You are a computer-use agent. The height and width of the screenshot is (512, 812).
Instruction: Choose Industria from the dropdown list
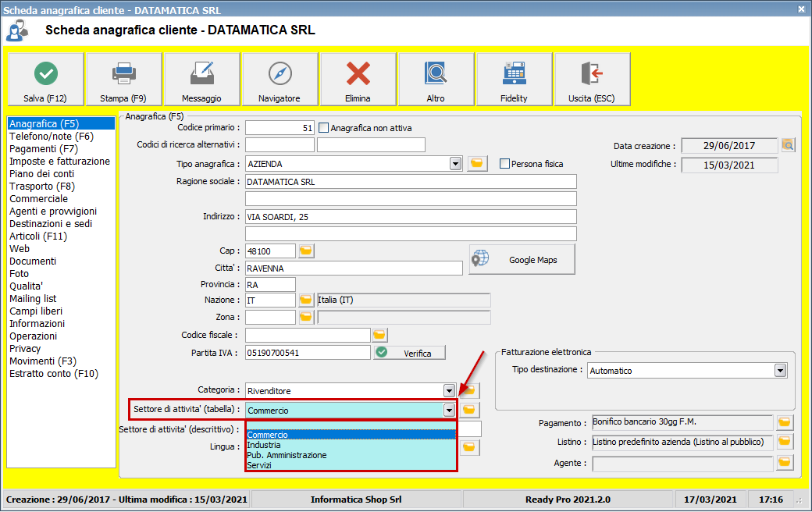tap(351, 445)
